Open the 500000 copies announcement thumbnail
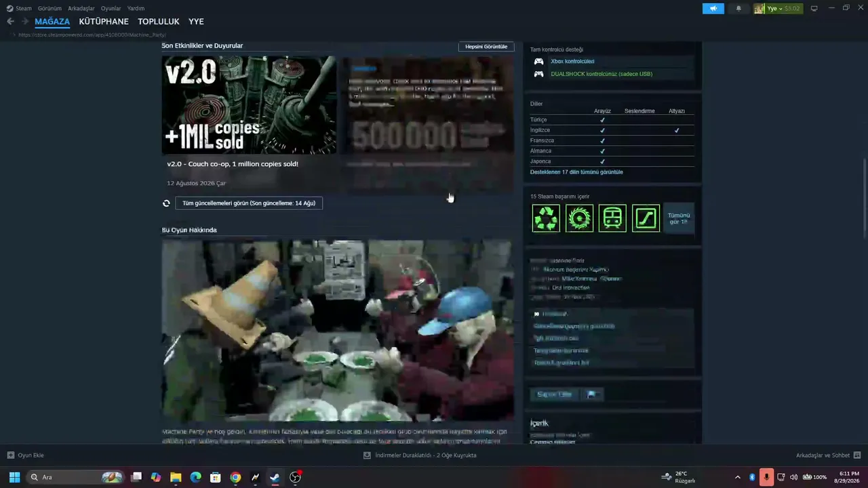 427,105
